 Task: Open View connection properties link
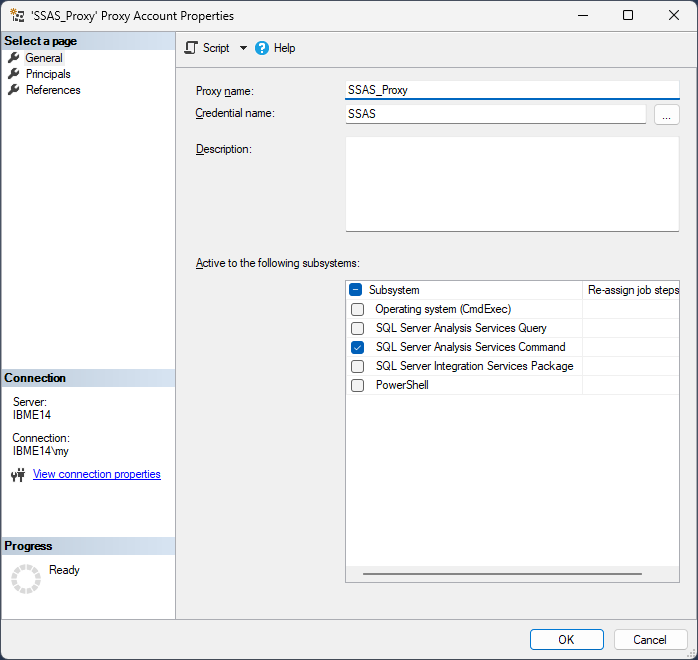[x=97, y=474]
